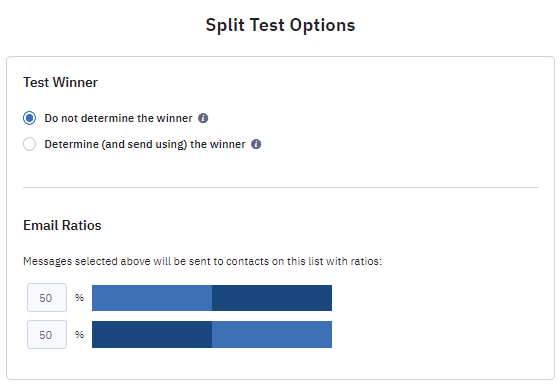Click the light blue segment of the top ratio bar
Image resolution: width=560 pixels, height=385 pixels.
152,298
